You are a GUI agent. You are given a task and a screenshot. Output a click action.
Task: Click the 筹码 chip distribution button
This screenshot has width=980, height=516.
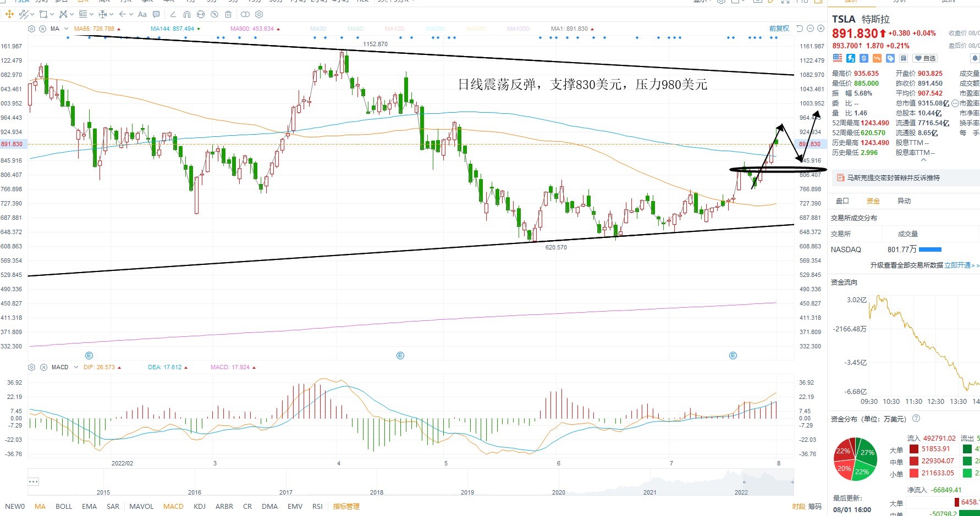[x=815, y=507]
